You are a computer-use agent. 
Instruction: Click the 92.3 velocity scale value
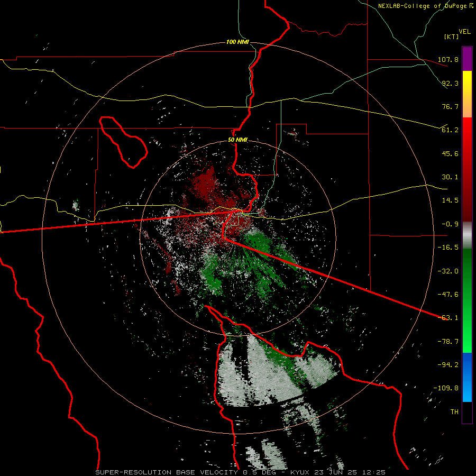[x=450, y=83]
